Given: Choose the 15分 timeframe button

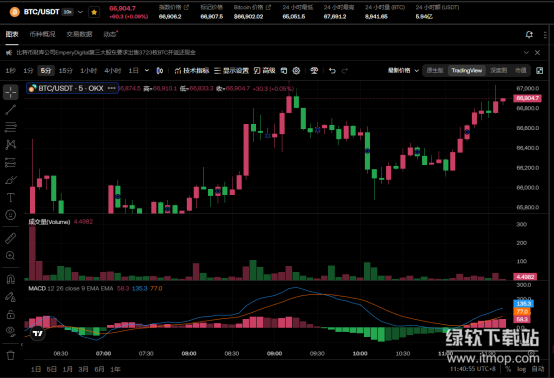Looking at the screenshot, I should pyautogui.click(x=65, y=71).
